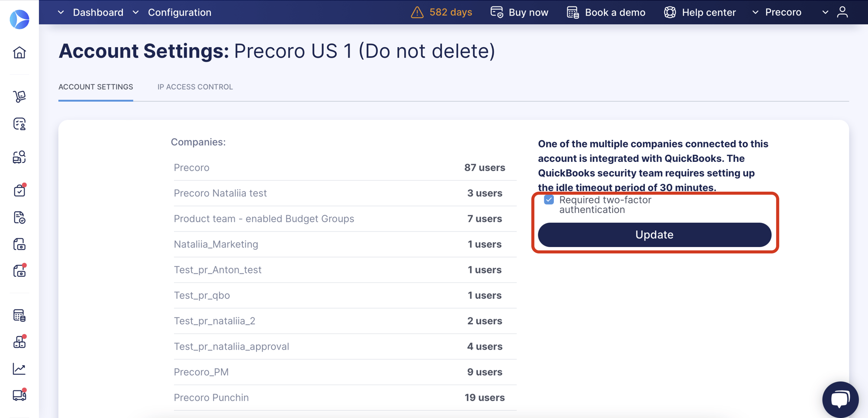Select the Account Settings tab

coord(96,87)
